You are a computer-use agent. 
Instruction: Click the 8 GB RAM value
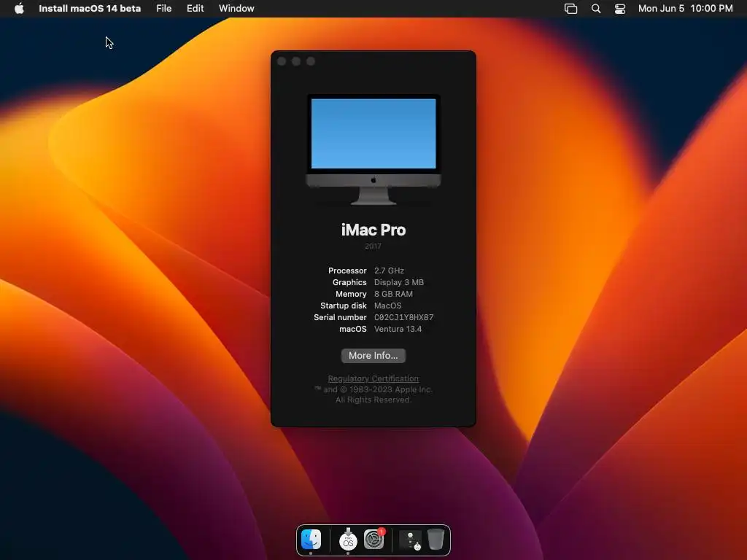393,294
